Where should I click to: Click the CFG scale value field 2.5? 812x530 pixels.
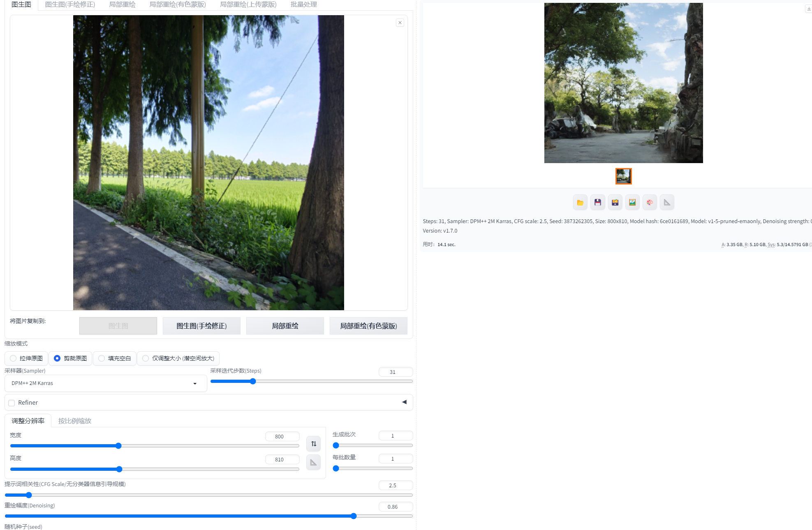[396, 485]
